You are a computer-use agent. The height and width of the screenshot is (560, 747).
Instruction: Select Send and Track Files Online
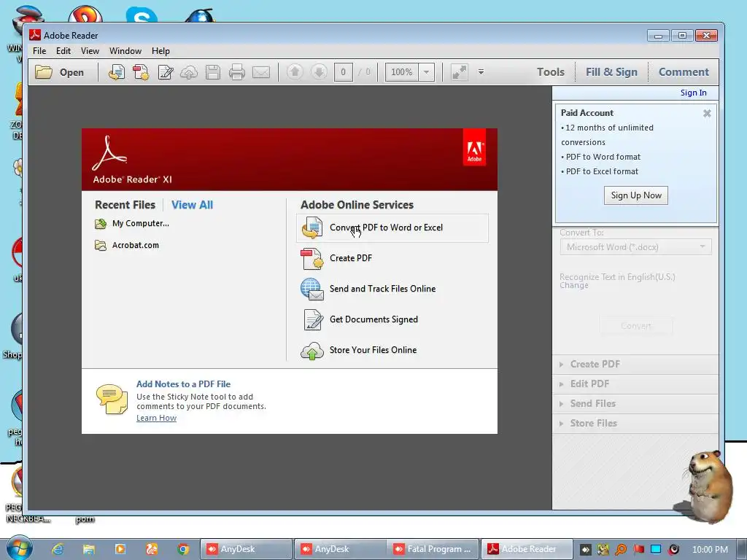click(x=382, y=289)
